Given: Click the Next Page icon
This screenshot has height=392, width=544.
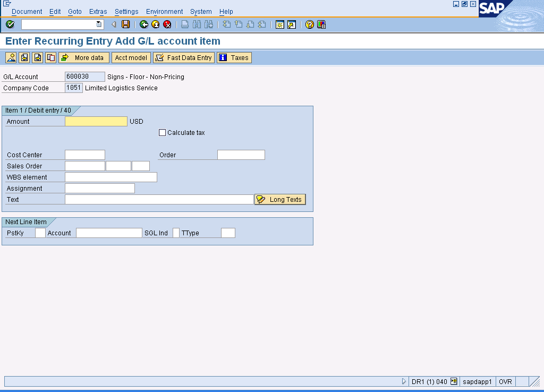Looking at the screenshot, I should point(250,24).
